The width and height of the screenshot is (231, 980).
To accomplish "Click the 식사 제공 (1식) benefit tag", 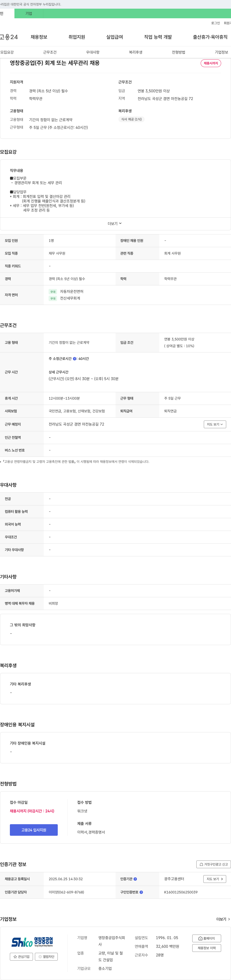I will [x=131, y=119].
